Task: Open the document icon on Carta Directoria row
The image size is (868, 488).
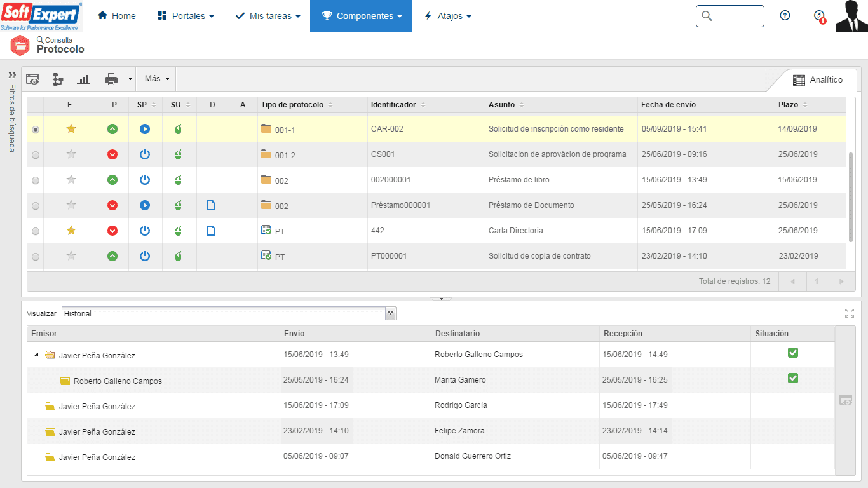Action: pos(212,231)
